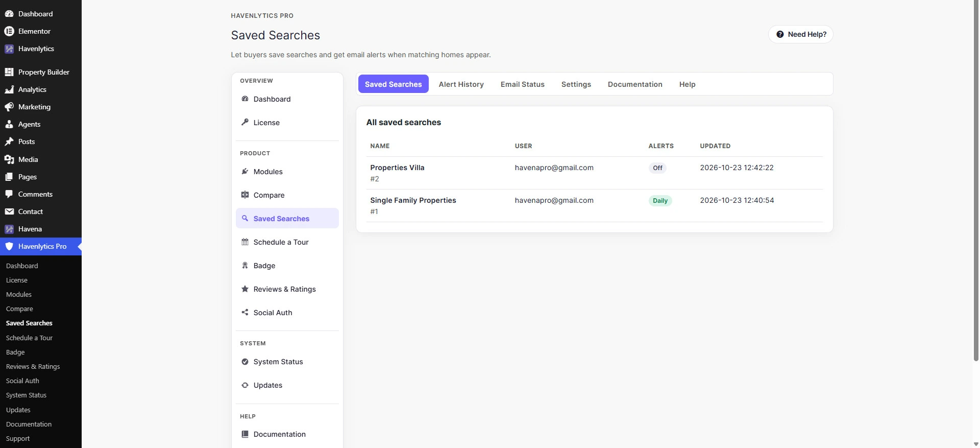The image size is (980, 448).
Task: Click the System Status checkmark icon
Action: click(245, 361)
